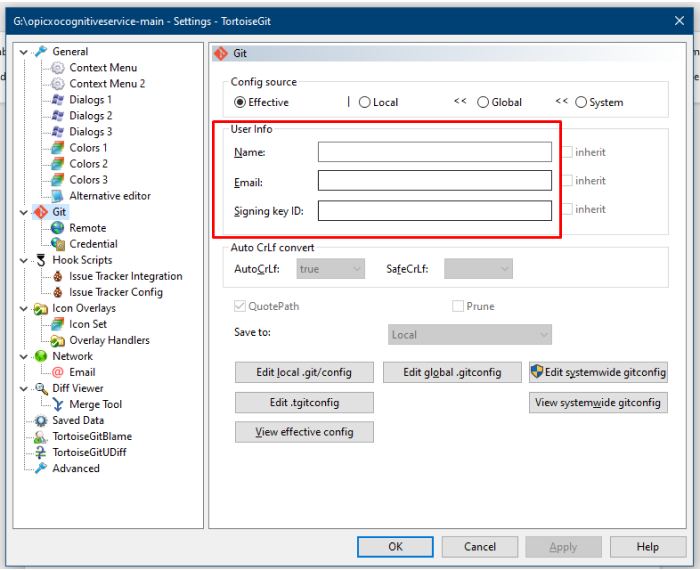Click View effective config button
Image resolution: width=700 pixels, height=570 pixels.
point(304,432)
